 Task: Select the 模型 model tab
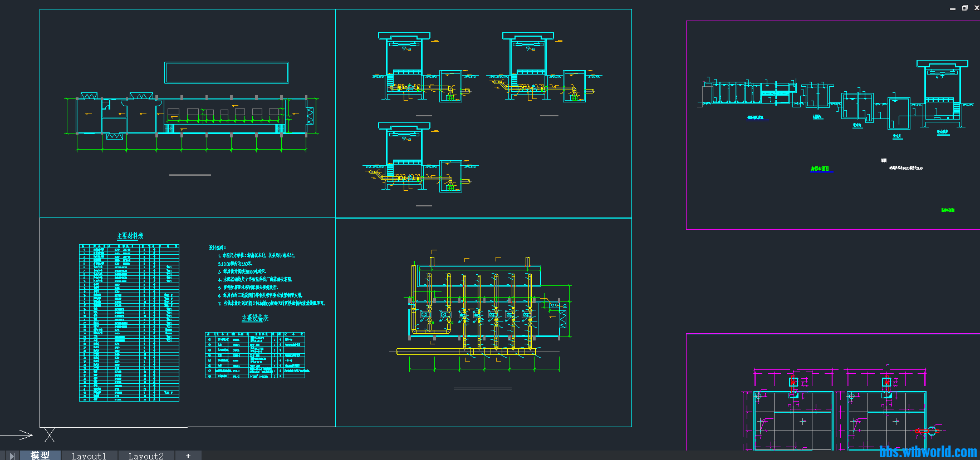(x=40, y=456)
